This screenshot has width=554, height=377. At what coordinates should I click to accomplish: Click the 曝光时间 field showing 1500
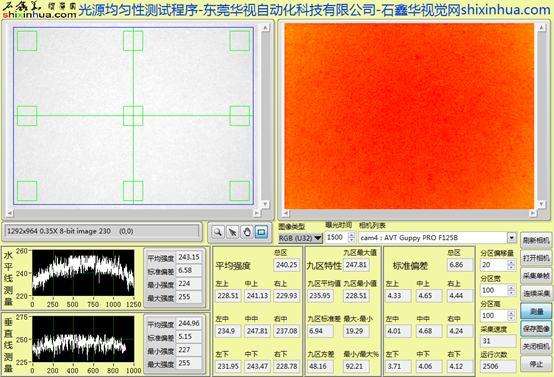point(336,237)
